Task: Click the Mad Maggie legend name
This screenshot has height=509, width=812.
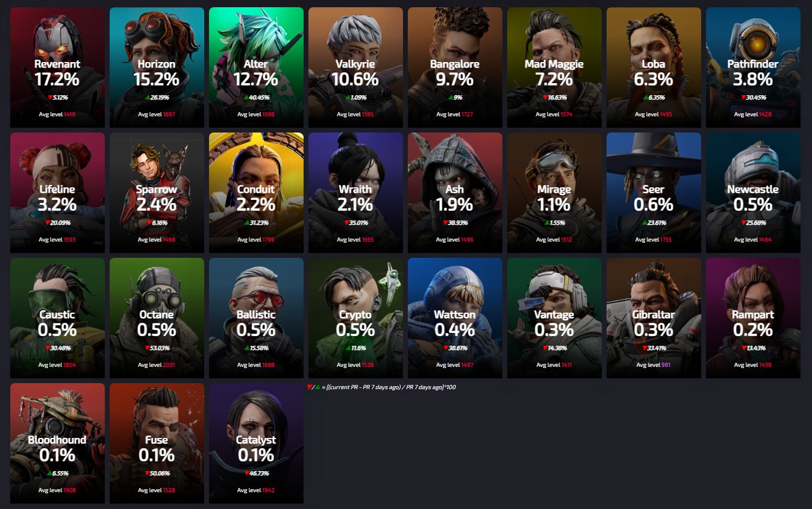Action: (554, 64)
